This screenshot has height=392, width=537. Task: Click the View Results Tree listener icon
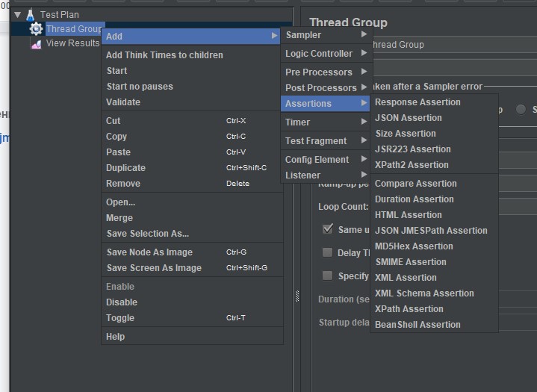click(x=36, y=43)
